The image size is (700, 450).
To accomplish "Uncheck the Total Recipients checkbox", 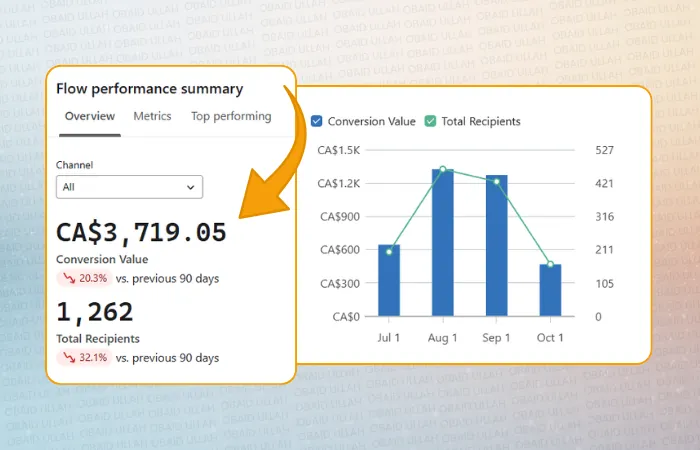I will click(x=430, y=121).
